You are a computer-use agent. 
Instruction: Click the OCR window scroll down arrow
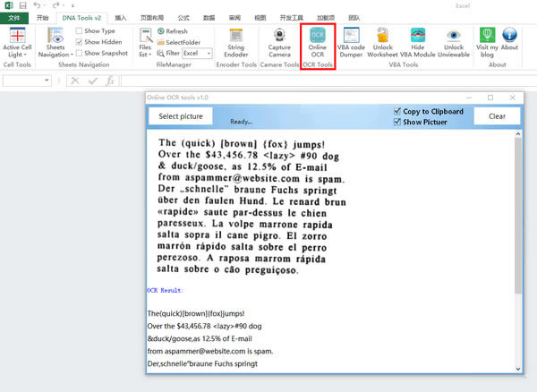[x=518, y=369]
